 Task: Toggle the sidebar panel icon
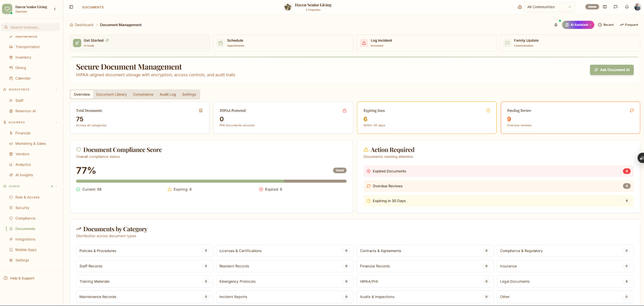(71, 7)
